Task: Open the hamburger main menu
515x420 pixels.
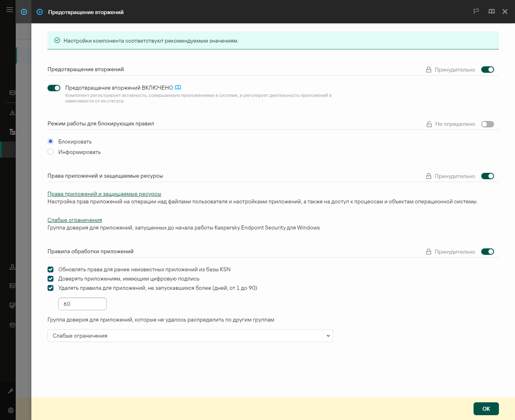Action: (x=10, y=10)
